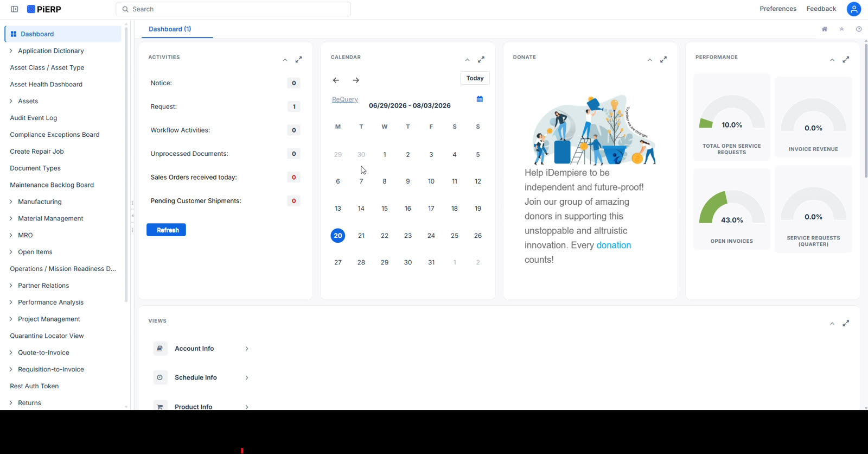Maximize the Calendar panel
868x454 pixels.
coord(481,60)
